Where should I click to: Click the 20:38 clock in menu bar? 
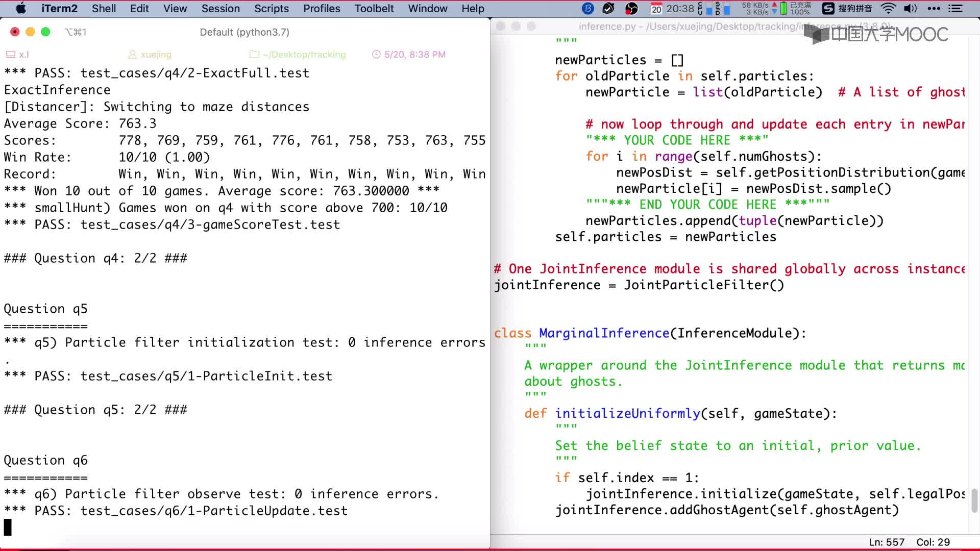pos(680,8)
